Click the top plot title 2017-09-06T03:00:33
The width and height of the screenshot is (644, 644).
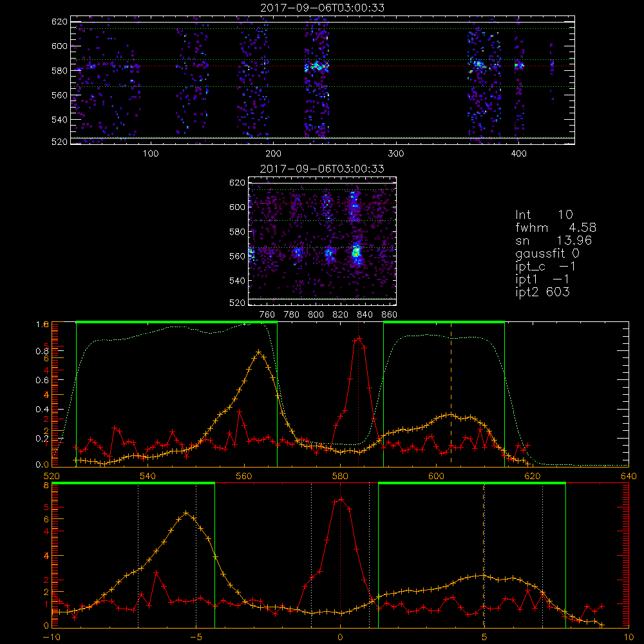tap(322, 8)
